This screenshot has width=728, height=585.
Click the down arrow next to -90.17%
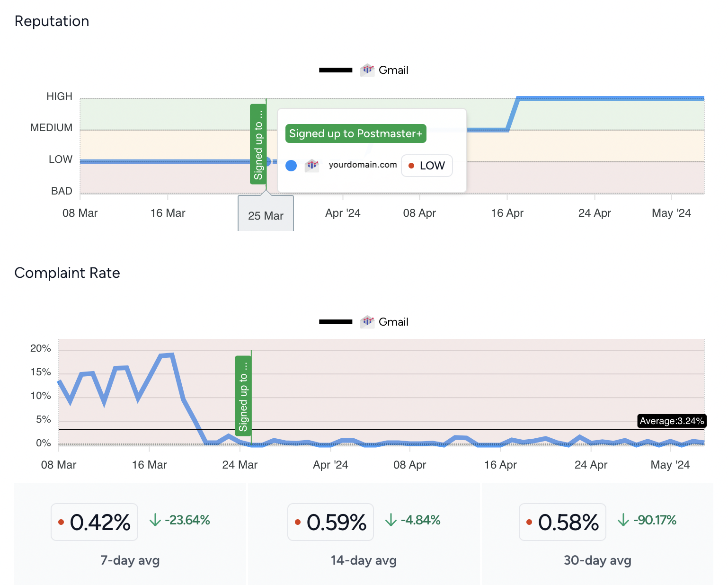click(623, 520)
